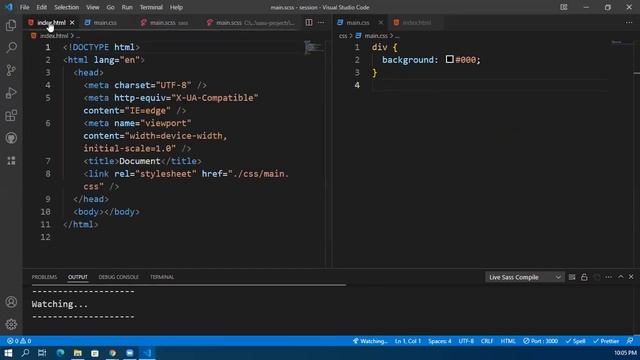The image size is (640, 360).
Task: Clear the output panel
Action: pyautogui.click(x=572, y=277)
